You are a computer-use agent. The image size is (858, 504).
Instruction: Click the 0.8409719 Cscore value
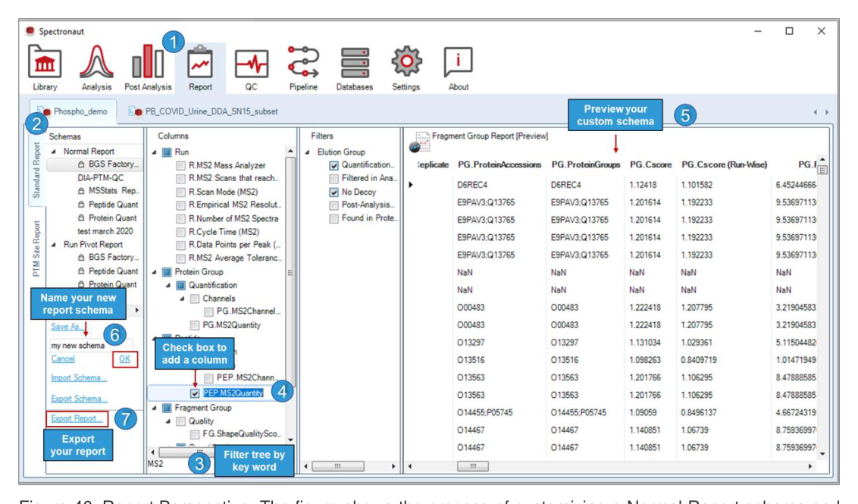point(699,360)
